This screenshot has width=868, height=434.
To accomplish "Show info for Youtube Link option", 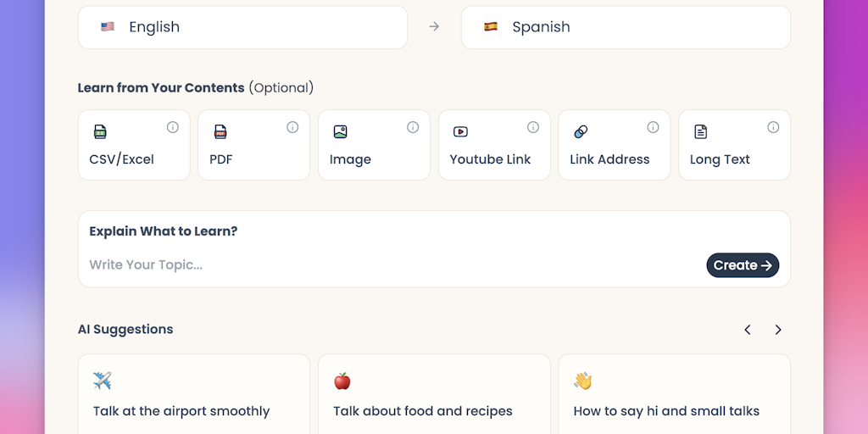I will click(x=533, y=127).
